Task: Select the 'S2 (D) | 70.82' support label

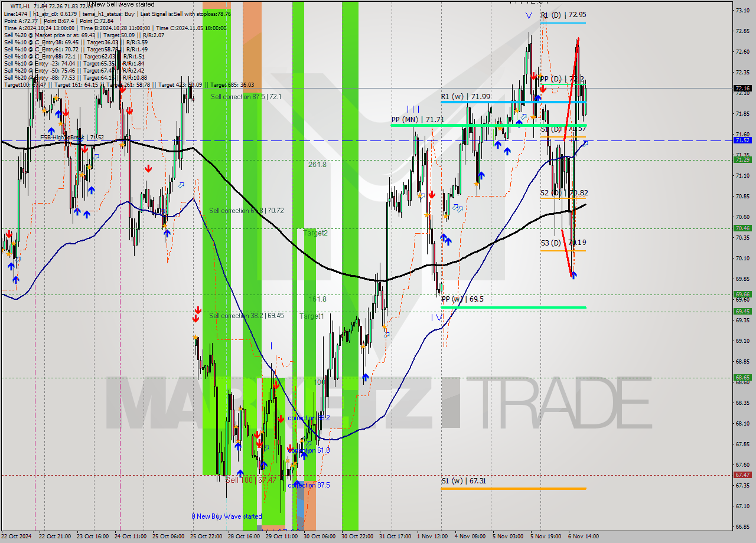Action: [x=564, y=192]
